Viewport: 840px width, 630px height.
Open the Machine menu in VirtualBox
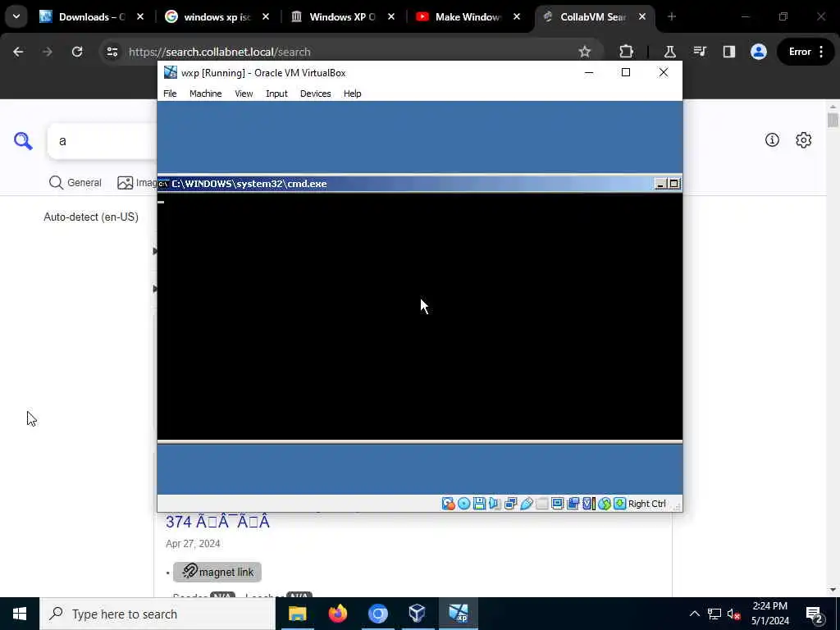click(x=205, y=94)
